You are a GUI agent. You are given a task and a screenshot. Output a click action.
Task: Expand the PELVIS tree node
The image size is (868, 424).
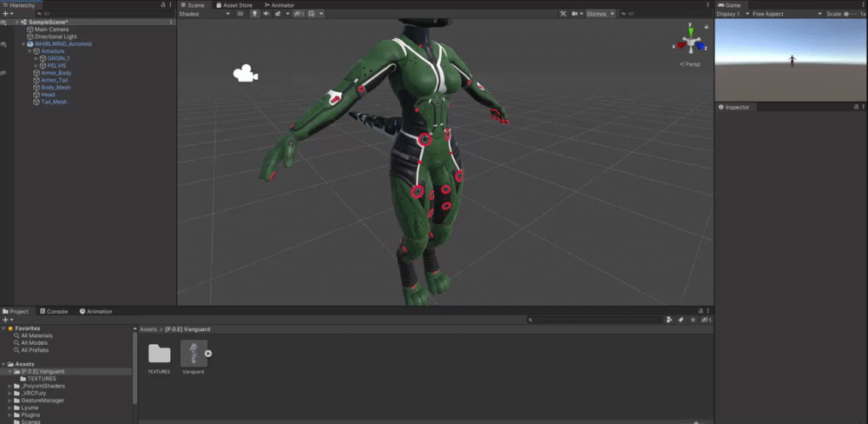click(x=36, y=65)
